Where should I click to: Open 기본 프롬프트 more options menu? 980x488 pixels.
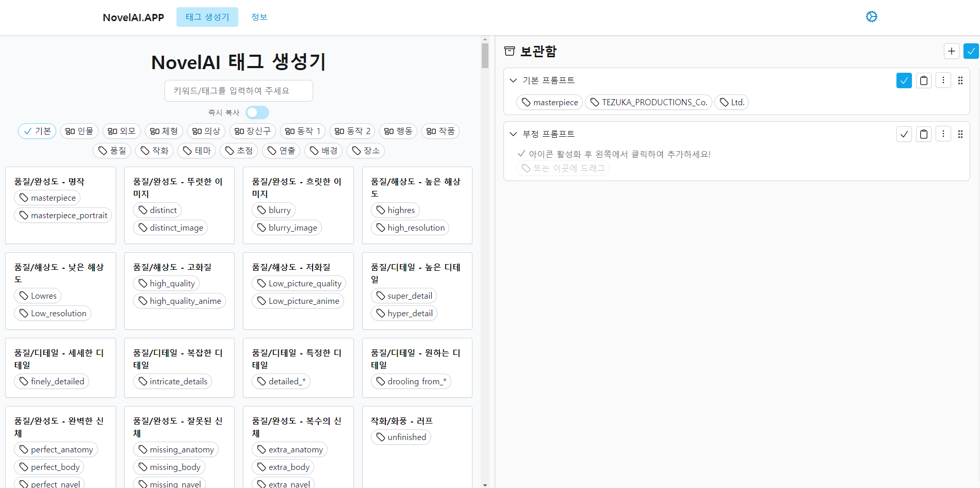click(943, 80)
